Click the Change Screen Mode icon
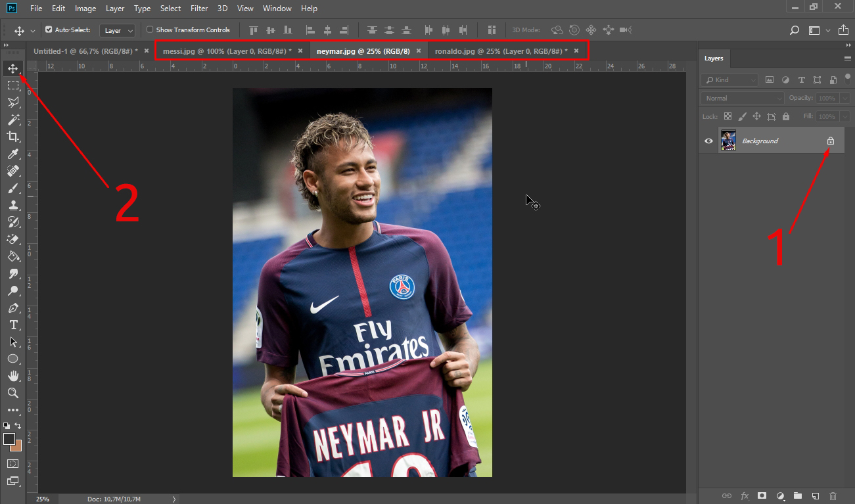This screenshot has height=504, width=855. pos(12,480)
